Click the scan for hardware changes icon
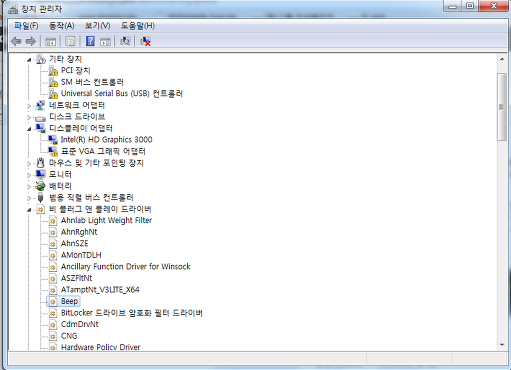Image resolution: width=511 pixels, height=370 pixels. 125,41
